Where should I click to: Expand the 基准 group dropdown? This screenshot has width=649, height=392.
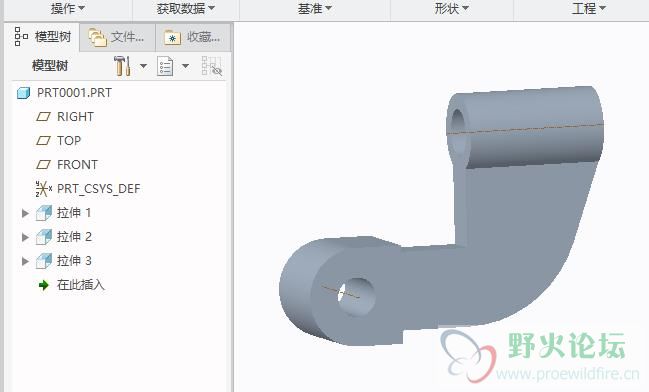pos(315,8)
